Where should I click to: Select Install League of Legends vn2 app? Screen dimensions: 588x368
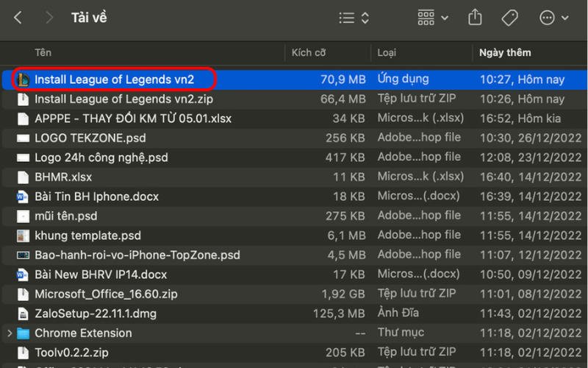click(115, 79)
